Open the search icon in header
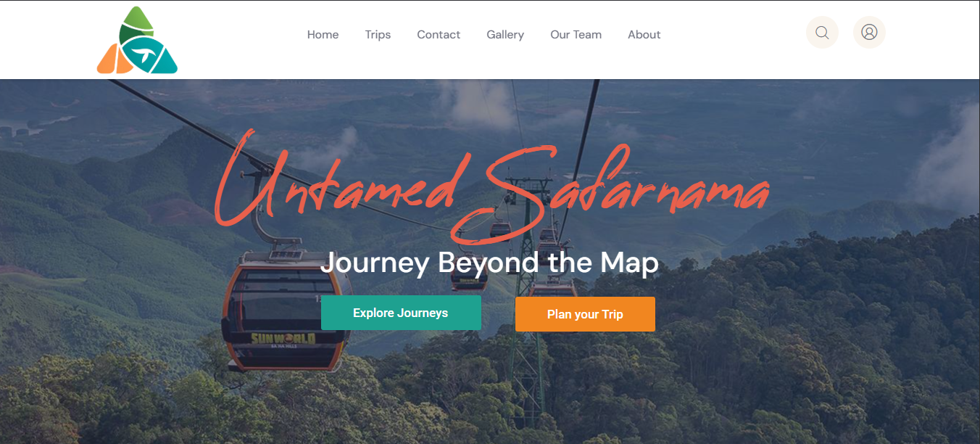 (822, 33)
